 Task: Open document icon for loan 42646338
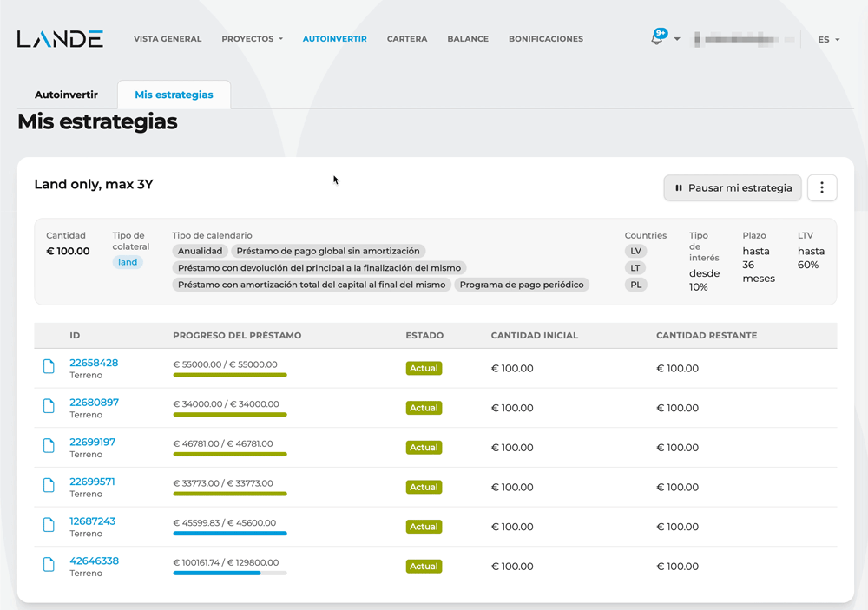[x=49, y=565]
